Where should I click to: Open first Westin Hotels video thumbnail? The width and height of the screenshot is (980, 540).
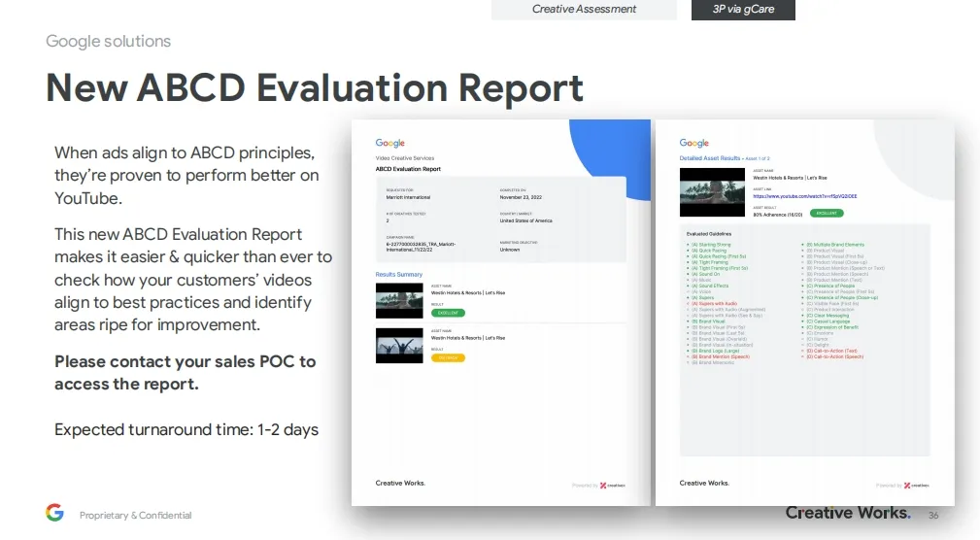[400, 300]
